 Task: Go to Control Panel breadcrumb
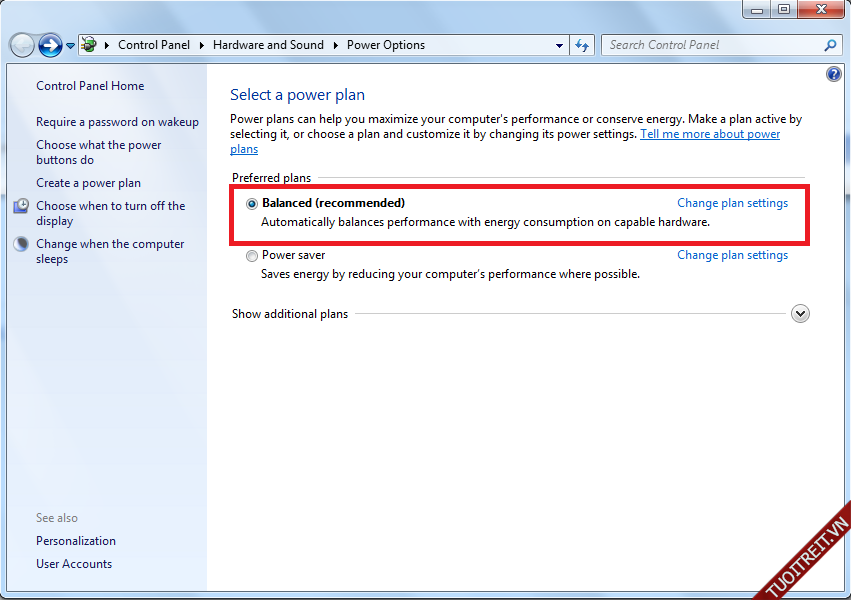[153, 45]
